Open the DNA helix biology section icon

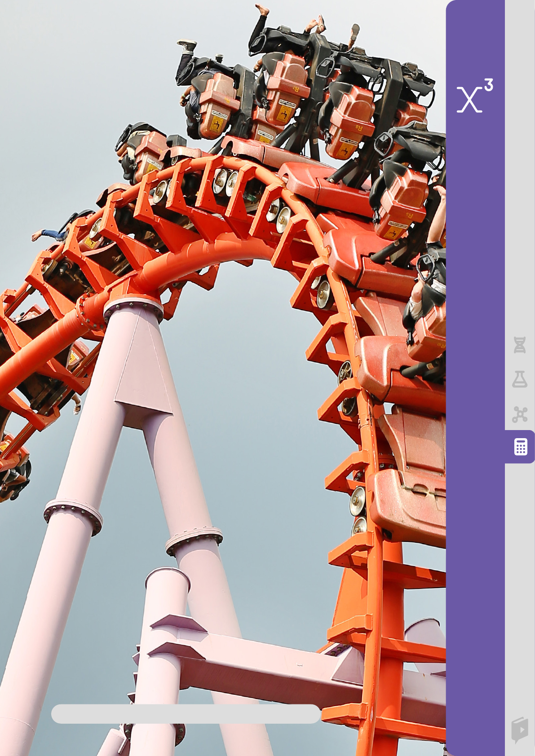pyautogui.click(x=519, y=345)
